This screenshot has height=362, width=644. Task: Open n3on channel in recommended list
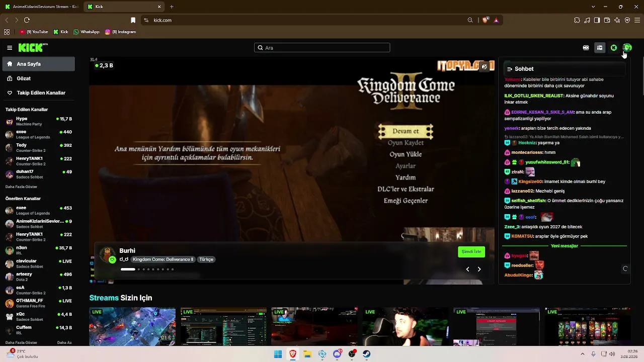point(38,250)
